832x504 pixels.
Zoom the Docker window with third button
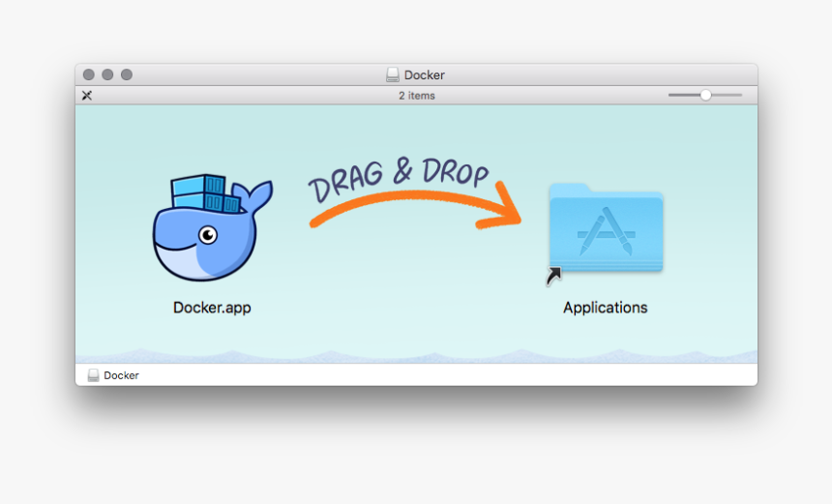tap(127, 74)
